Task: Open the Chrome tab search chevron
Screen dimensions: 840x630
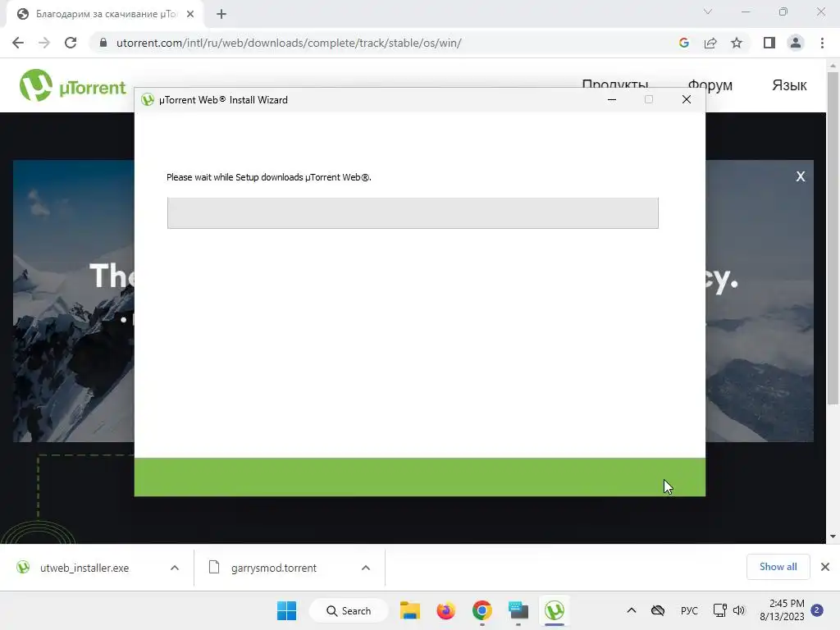Action: pyautogui.click(x=708, y=11)
